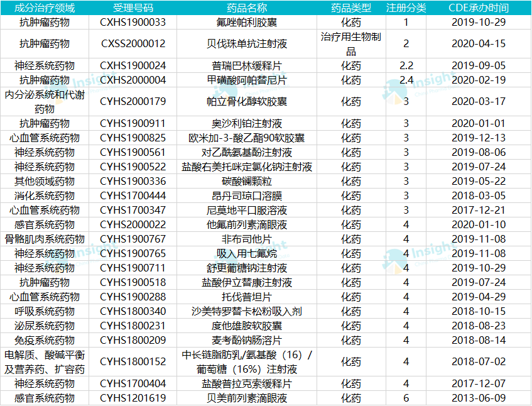Screen dimensions: 532x406
Task: Click the 度他雄胺软胶囊 cell
Action: [x=247, y=326]
